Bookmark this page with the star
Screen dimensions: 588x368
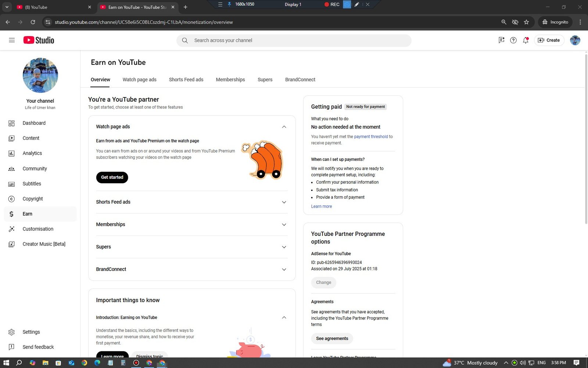(526, 22)
